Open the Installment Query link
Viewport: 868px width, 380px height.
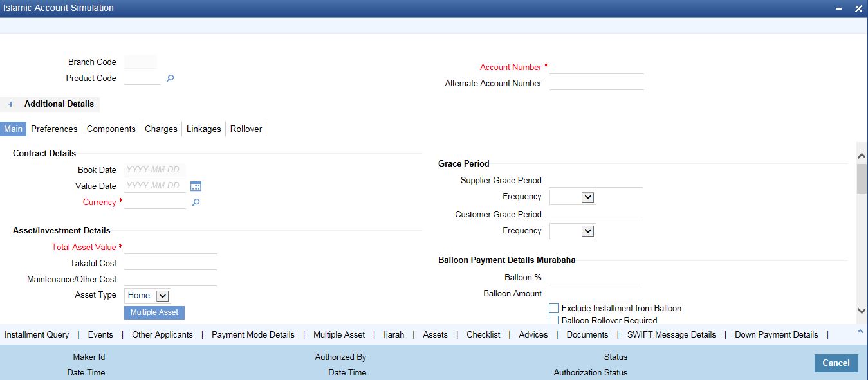37,335
